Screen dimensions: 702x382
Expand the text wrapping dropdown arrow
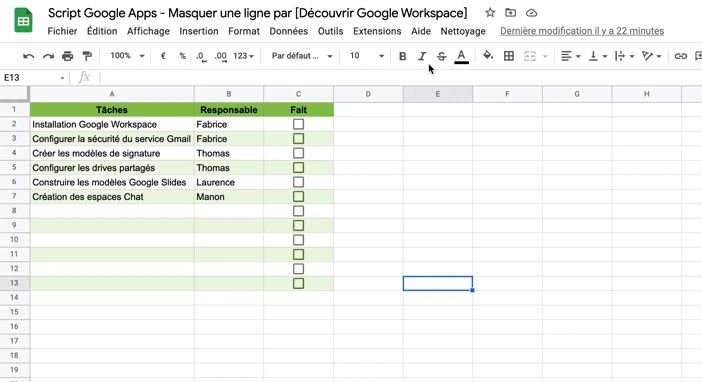tap(632, 56)
